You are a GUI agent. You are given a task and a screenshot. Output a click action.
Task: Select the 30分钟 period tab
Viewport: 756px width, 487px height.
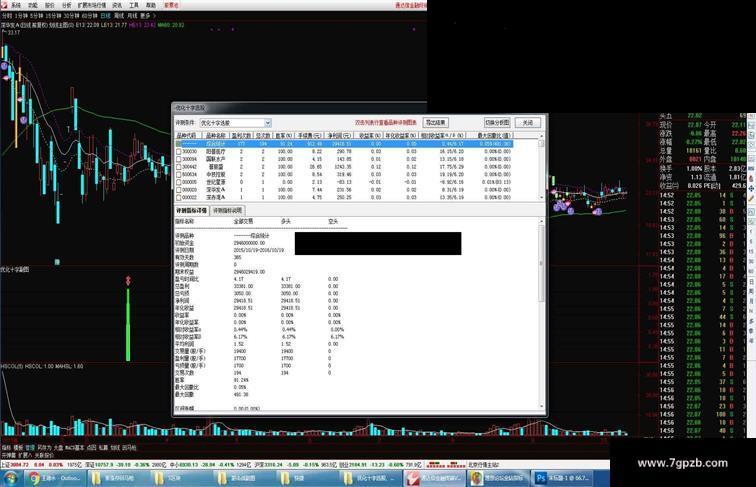coord(71,16)
